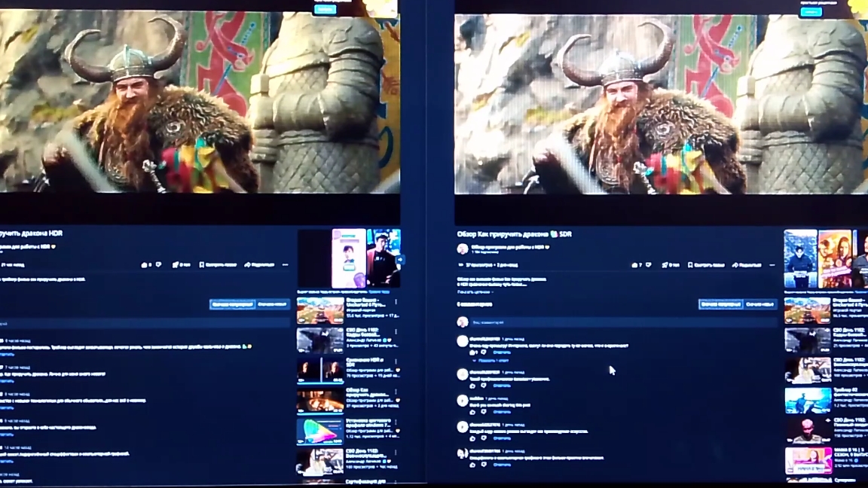Screen dimensions: 868x488
Task: Open 'Сравнение HDR и SDR' video thumbnail
Action: pos(320,371)
